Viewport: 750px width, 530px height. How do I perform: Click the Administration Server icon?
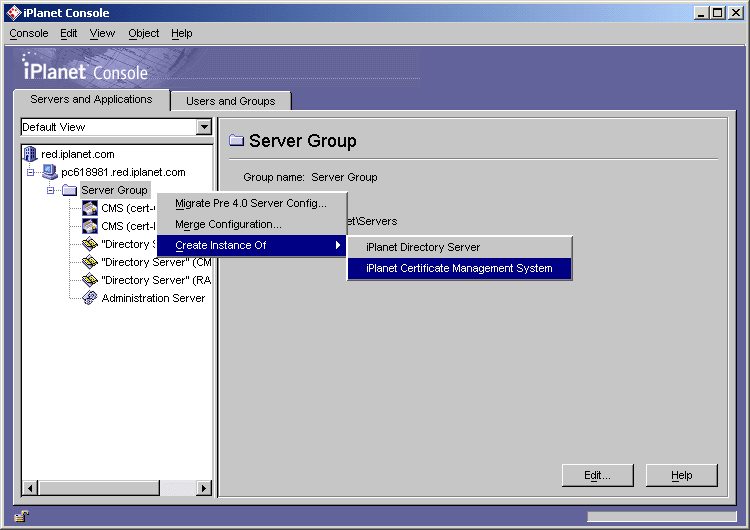coord(90,298)
